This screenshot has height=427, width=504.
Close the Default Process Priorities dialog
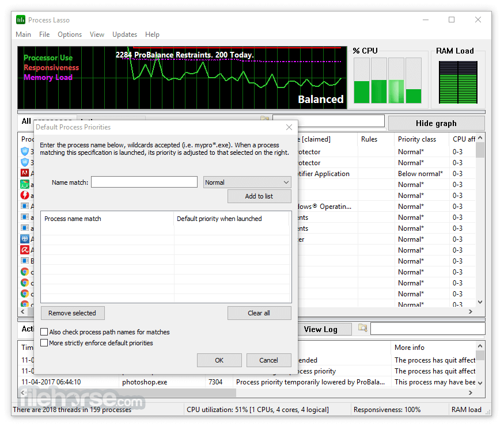pos(289,127)
